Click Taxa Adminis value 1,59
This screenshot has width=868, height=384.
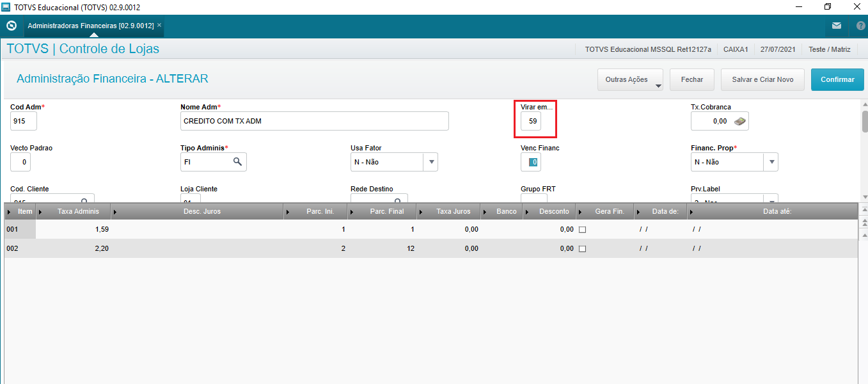point(101,229)
